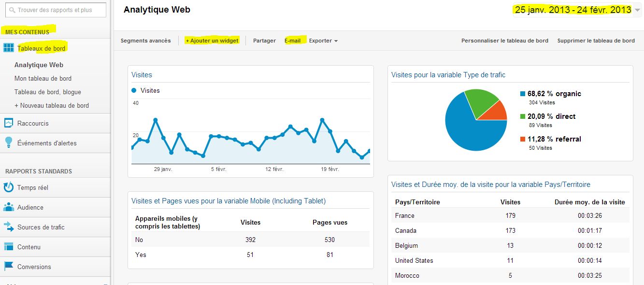This screenshot has height=285, width=644.
Task: Click the blue organic legend swatch
Action: pos(523,94)
